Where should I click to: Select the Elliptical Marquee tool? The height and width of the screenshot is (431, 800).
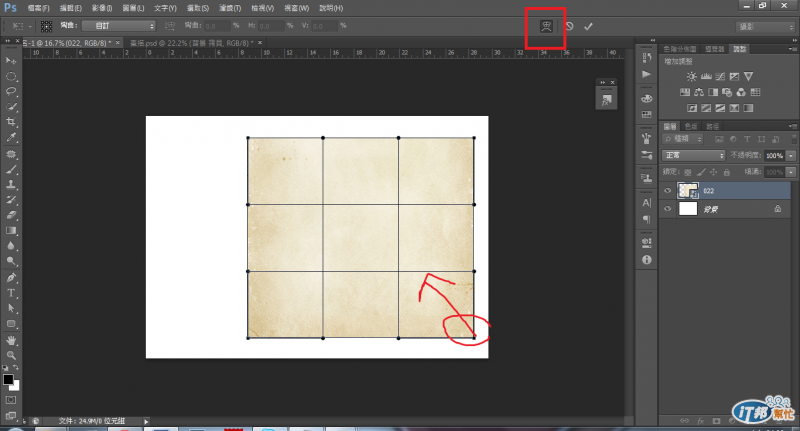[x=11, y=77]
